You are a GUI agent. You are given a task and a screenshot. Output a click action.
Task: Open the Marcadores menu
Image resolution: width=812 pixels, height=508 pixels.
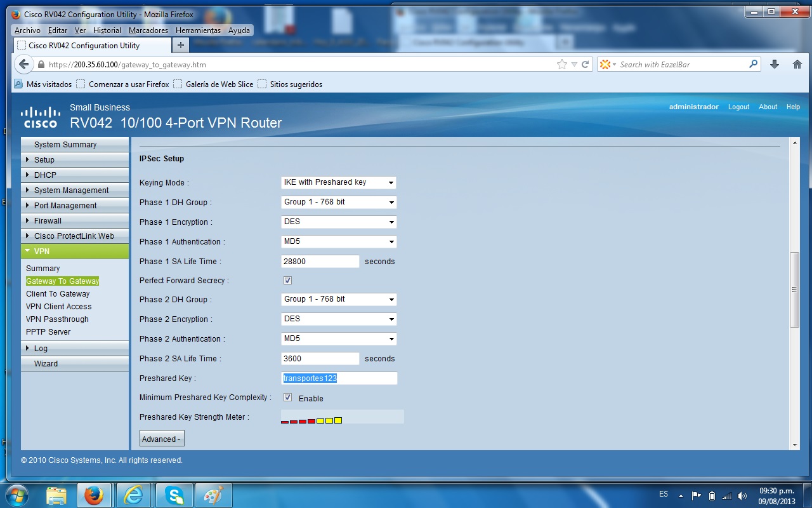point(148,30)
